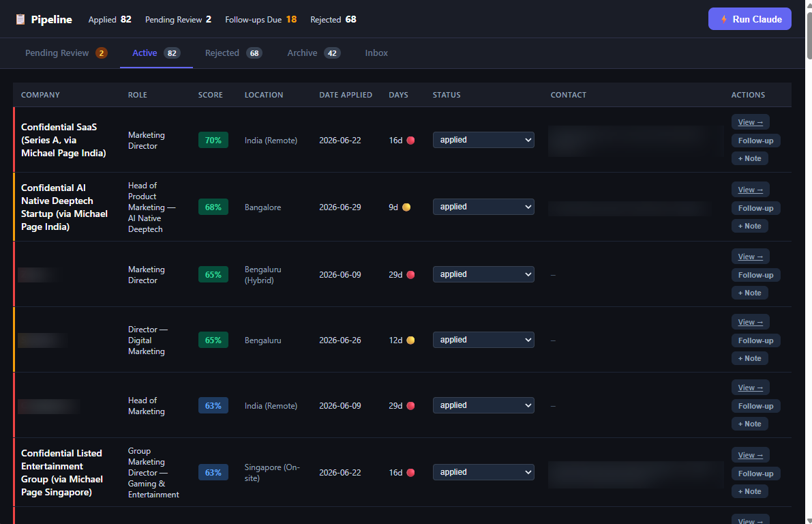
Task: Click View link for Bengaluru (Hybrid) row
Action: [x=751, y=257]
